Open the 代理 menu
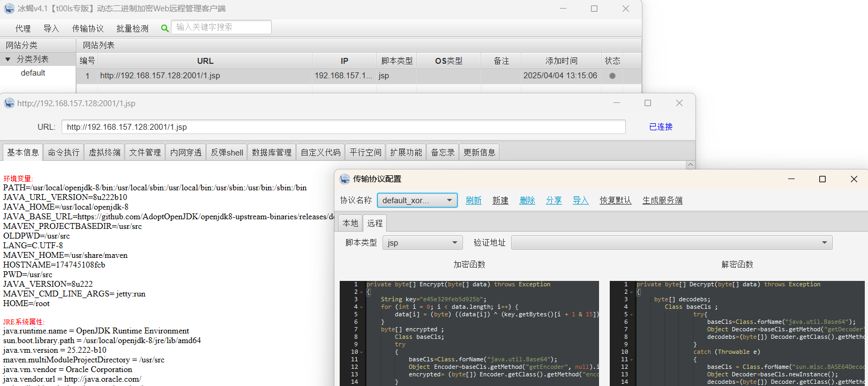This screenshot has height=386, width=868. pyautogui.click(x=23, y=28)
